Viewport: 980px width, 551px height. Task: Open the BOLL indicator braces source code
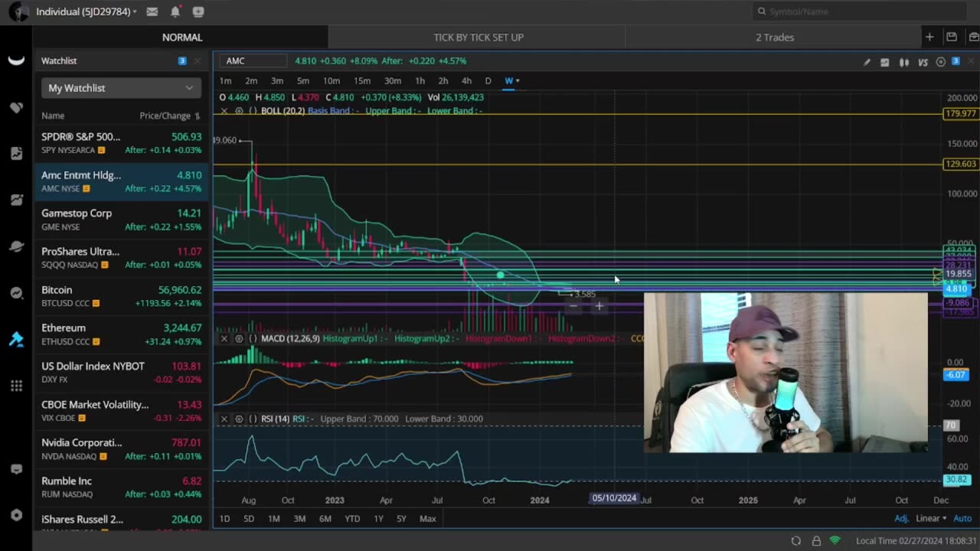253,111
